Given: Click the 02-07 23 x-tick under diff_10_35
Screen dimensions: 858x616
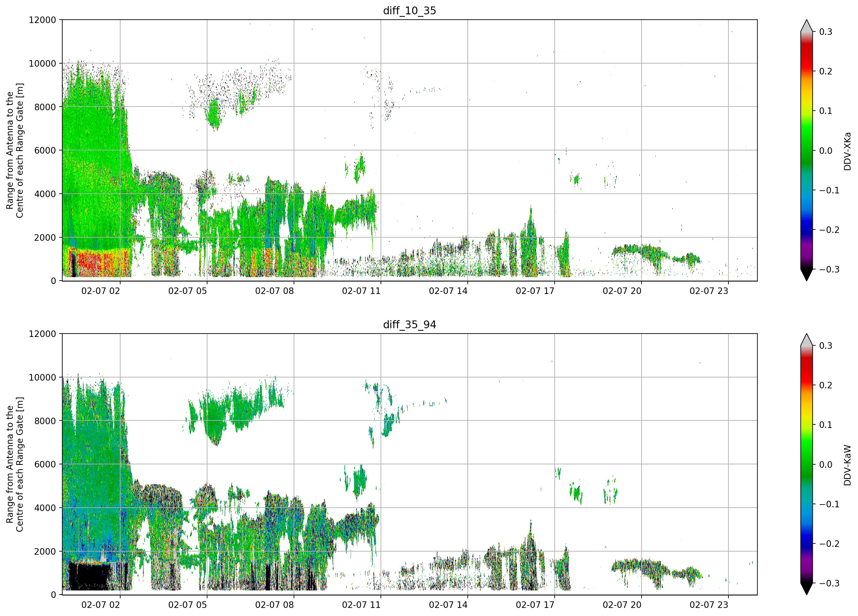Looking at the screenshot, I should pyautogui.click(x=709, y=291).
